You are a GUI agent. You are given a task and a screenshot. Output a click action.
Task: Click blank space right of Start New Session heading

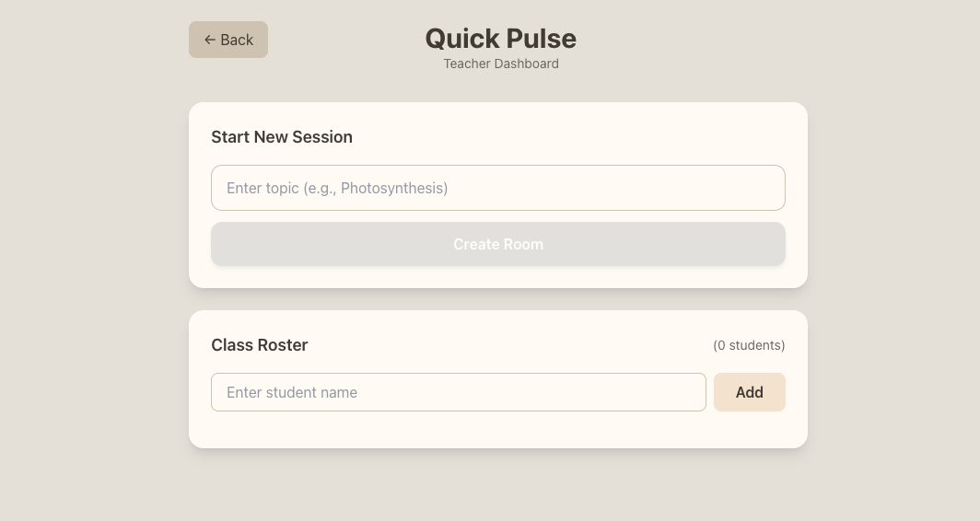pyautogui.click(x=571, y=137)
